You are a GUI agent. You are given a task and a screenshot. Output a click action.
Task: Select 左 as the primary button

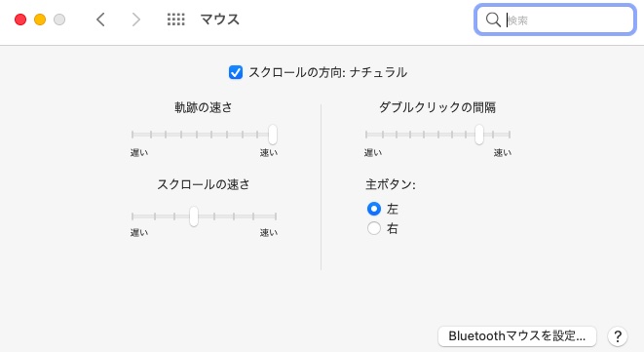click(x=374, y=209)
